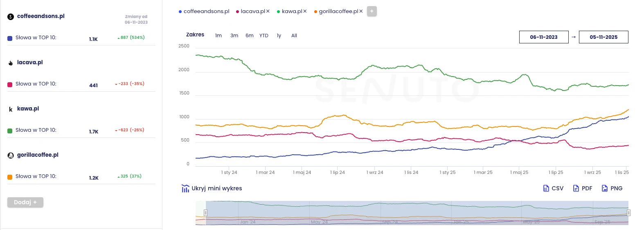Click the gorillacoffee.pl gorilla favicon
Screen dimensions: 644x230
11,156
